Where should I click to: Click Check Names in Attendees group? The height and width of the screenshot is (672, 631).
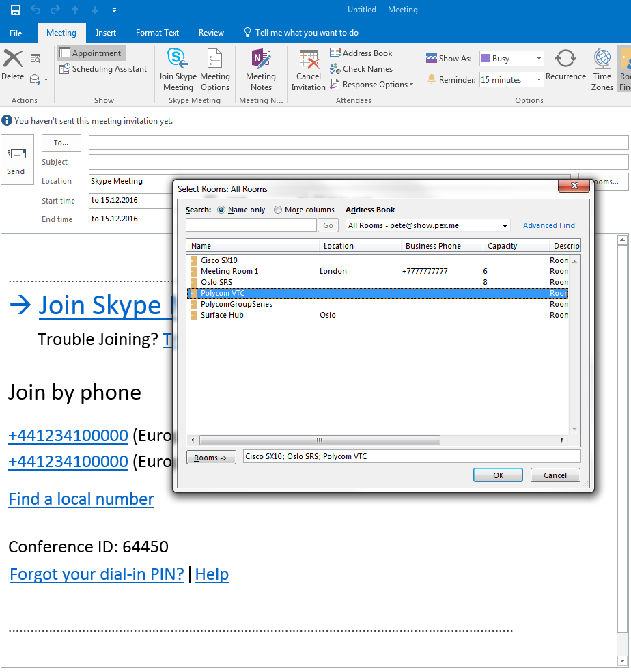[361, 68]
